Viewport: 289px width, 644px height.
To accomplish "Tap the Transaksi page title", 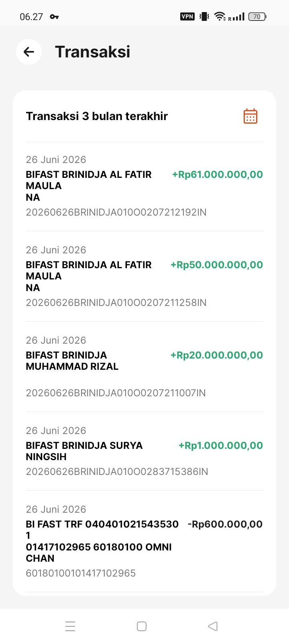I will pos(93,52).
